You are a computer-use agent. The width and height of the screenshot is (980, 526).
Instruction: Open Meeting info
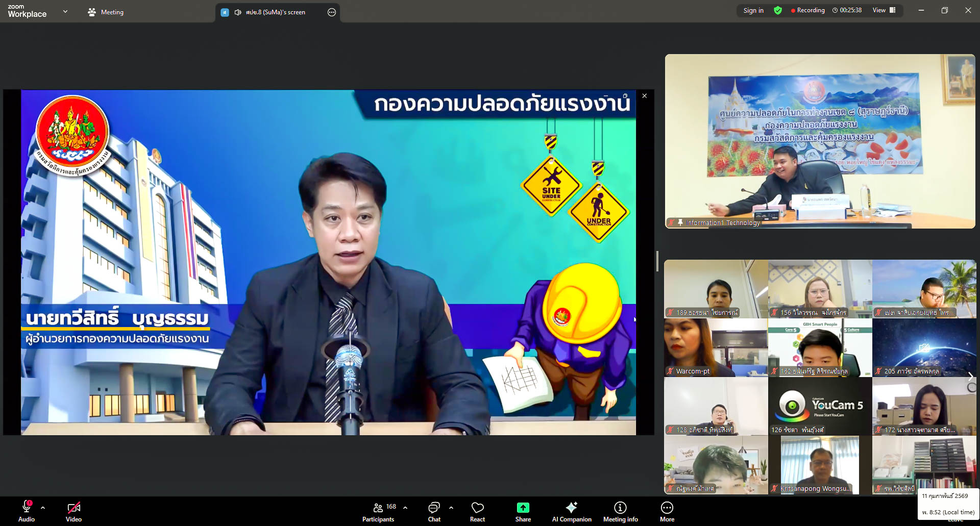point(620,511)
